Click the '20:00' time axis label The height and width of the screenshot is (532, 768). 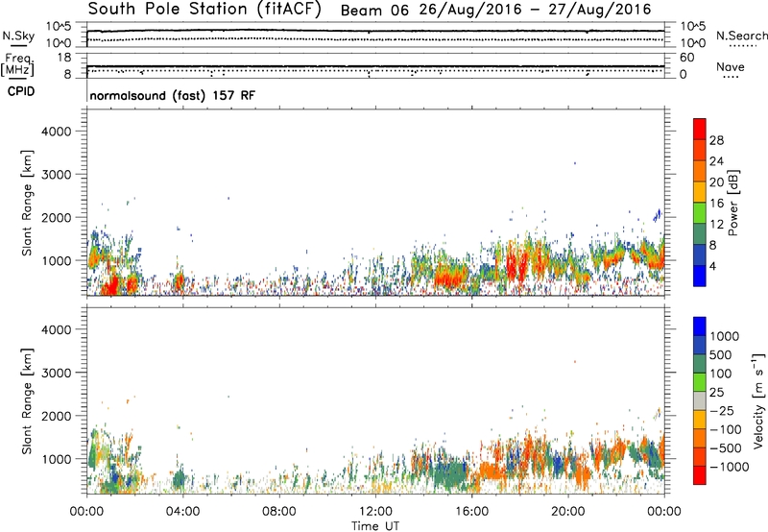click(x=567, y=512)
